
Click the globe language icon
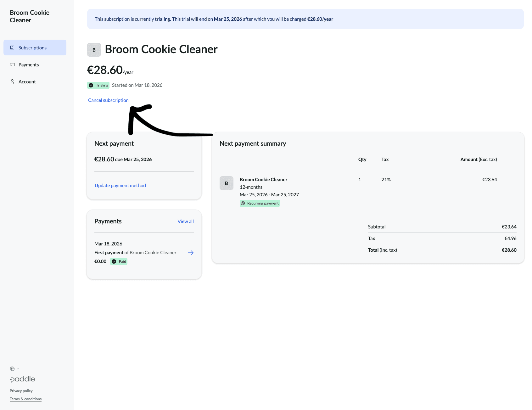(x=12, y=369)
